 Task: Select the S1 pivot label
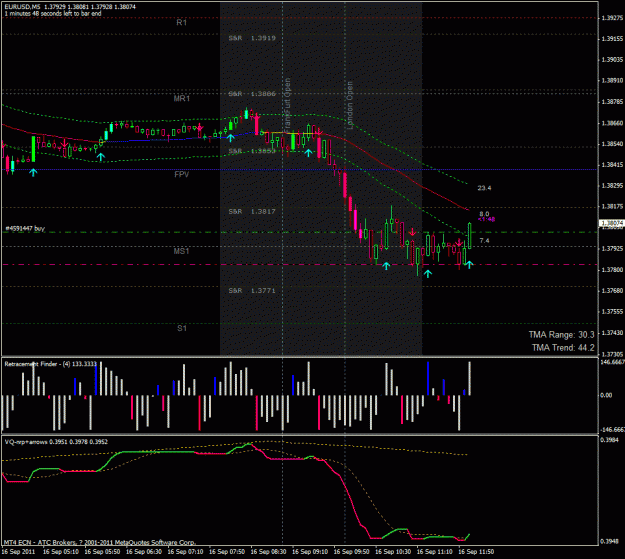click(181, 328)
